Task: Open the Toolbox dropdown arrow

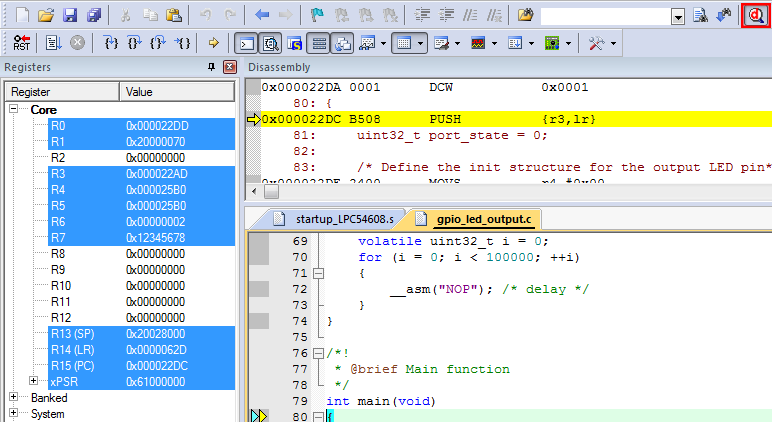Action: tap(613, 44)
